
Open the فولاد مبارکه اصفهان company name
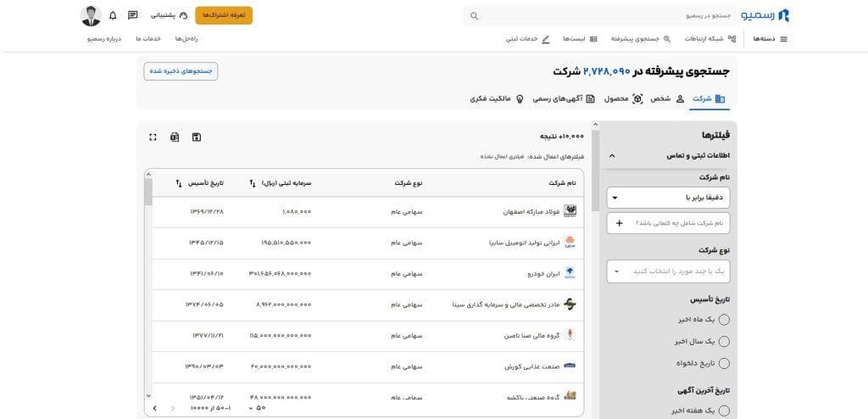pyautogui.click(x=531, y=212)
